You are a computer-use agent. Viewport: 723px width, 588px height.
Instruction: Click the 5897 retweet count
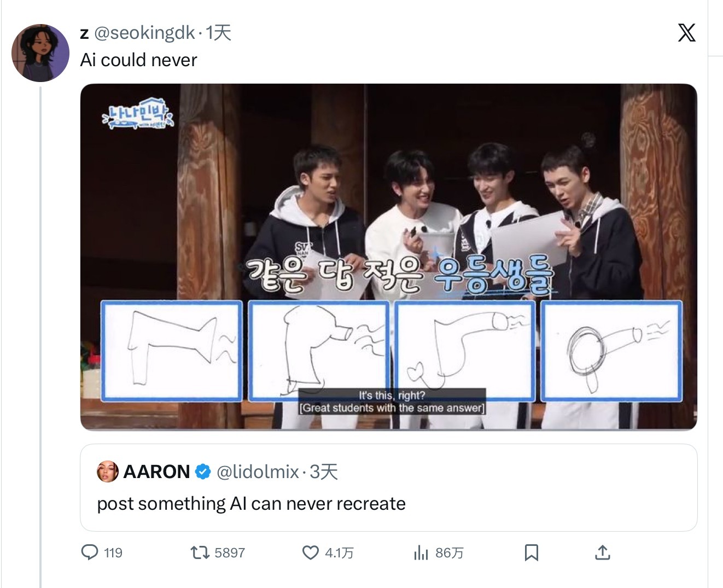(230, 553)
